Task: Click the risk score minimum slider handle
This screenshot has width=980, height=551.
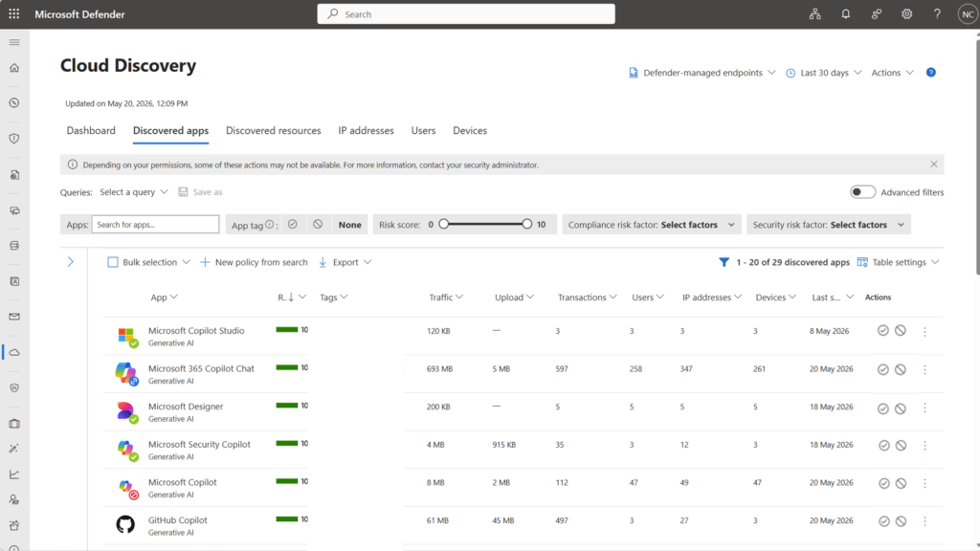Action: click(x=443, y=224)
